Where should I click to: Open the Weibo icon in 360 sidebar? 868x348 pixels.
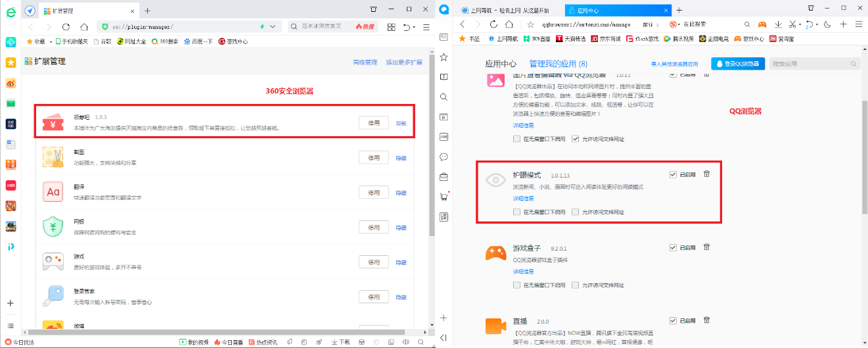coord(11,83)
